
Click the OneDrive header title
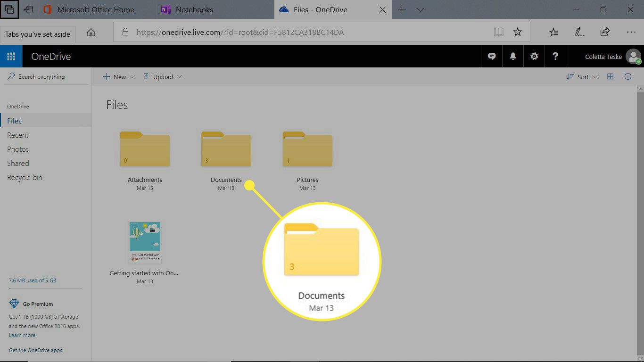[51, 57]
